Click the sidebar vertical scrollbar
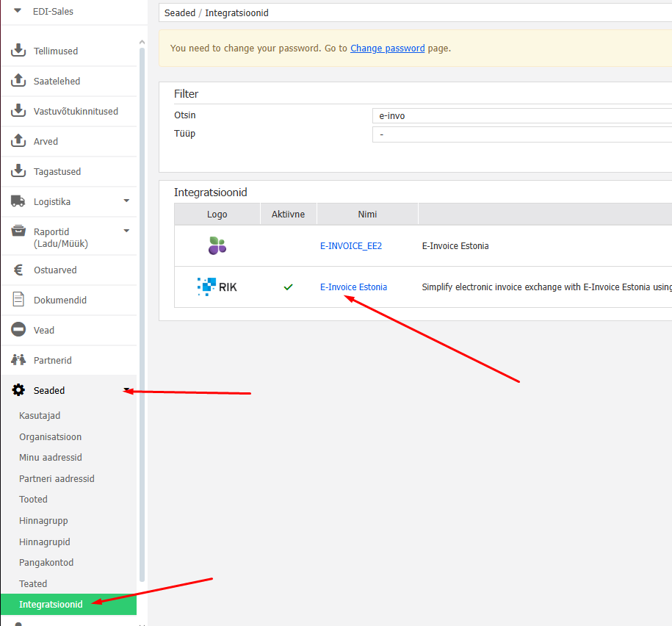 (x=142, y=294)
